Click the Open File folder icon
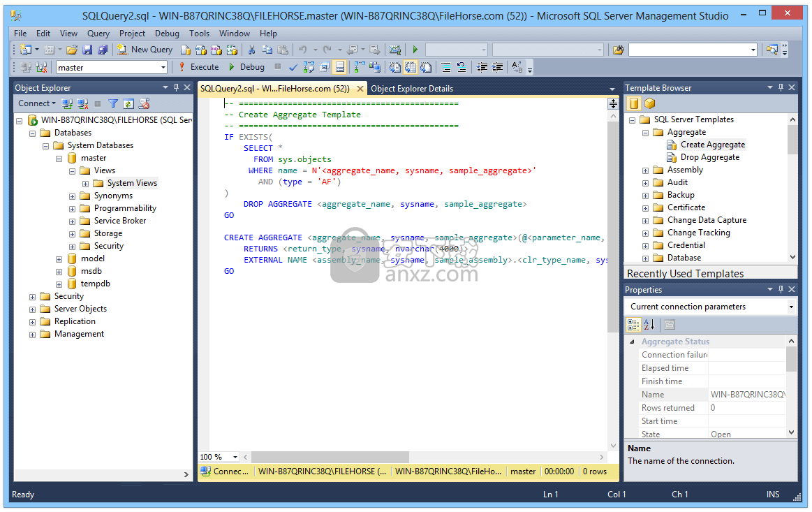Image resolution: width=812 pixels, height=512 pixels. coord(72,50)
